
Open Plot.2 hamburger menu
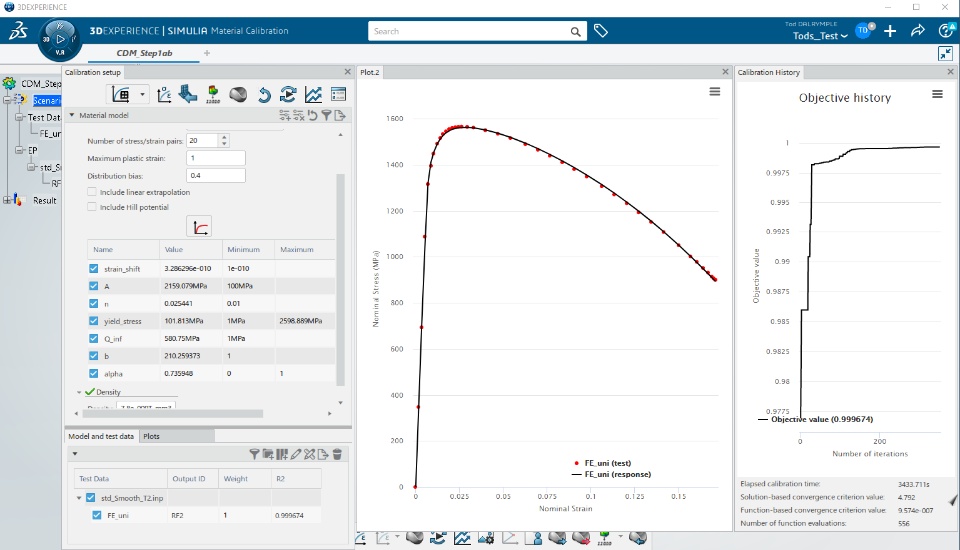(x=714, y=92)
